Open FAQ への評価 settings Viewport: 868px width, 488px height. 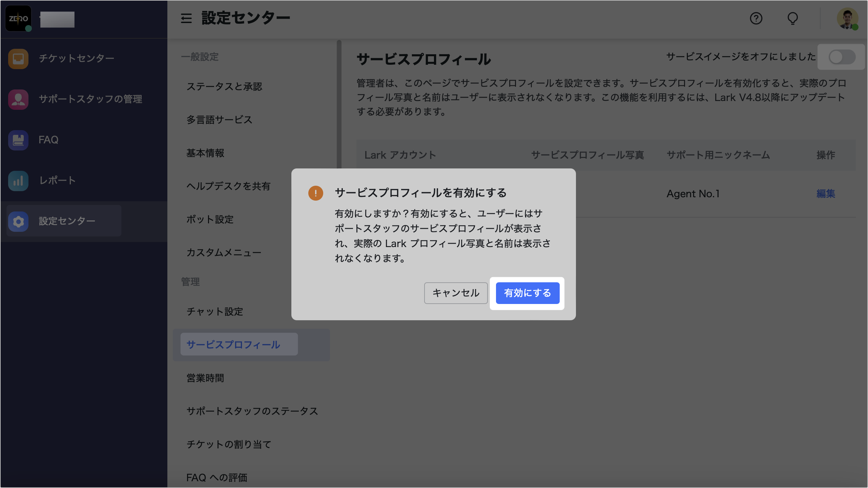[x=218, y=477]
